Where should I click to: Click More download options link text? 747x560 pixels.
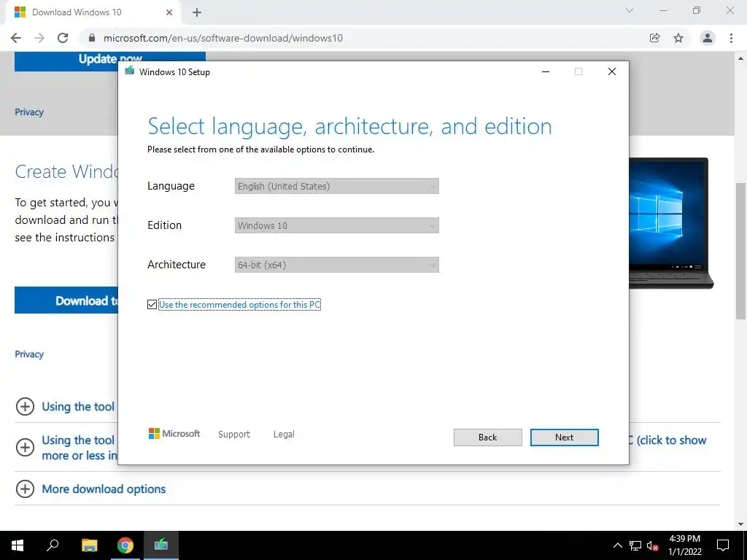(104, 489)
